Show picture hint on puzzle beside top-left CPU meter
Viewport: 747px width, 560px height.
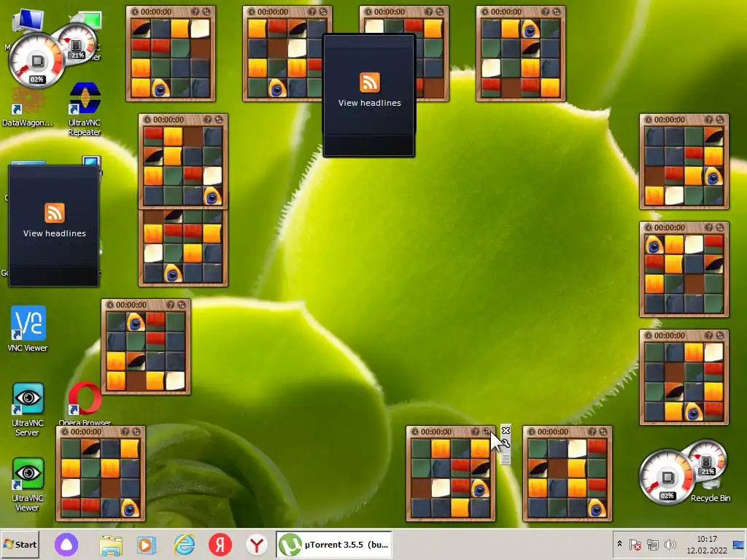coord(196,12)
